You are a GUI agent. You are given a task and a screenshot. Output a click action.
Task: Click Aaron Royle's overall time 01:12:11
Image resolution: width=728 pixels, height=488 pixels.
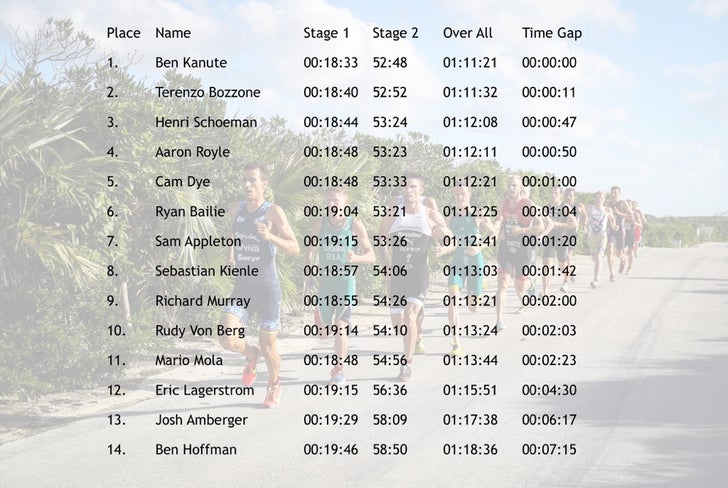click(x=470, y=152)
